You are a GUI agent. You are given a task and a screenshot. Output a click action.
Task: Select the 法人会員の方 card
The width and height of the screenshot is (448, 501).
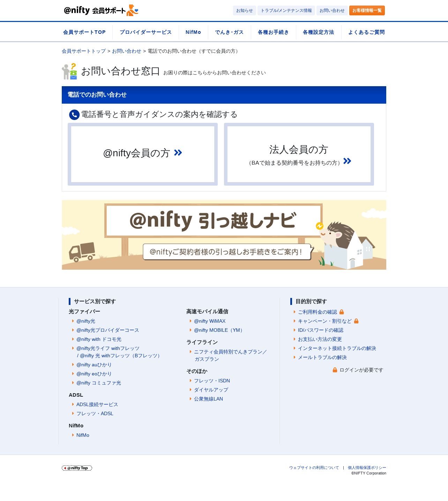coord(299,154)
